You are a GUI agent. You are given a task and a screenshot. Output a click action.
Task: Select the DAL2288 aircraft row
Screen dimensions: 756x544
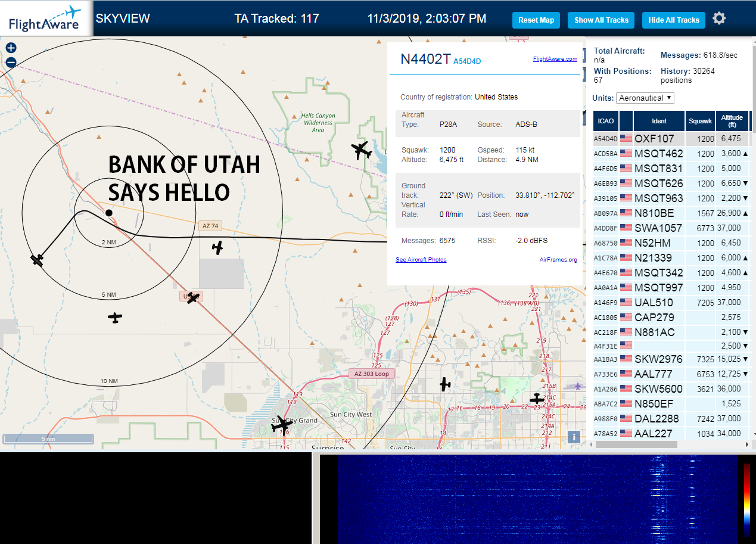(x=671, y=418)
